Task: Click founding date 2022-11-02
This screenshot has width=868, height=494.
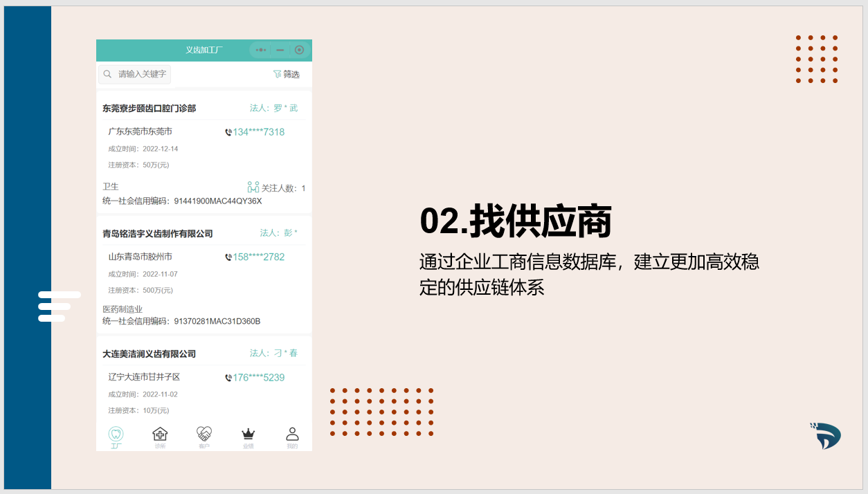Action: [161, 395]
